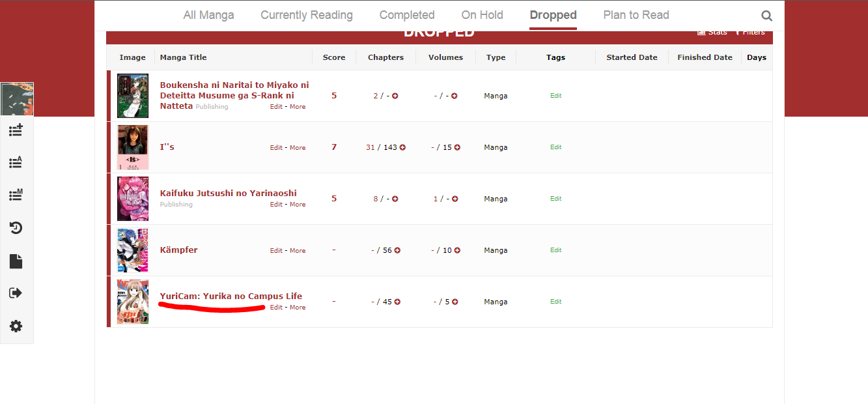
Task: Sort by the Finished Date column header
Action: pyautogui.click(x=705, y=57)
